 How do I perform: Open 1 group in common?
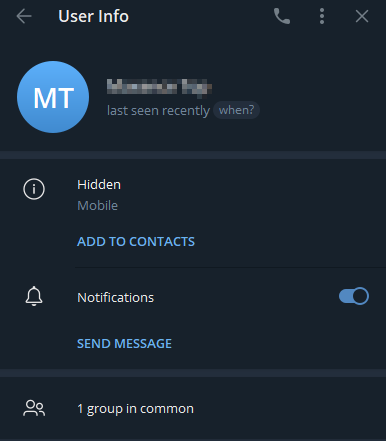193,409
